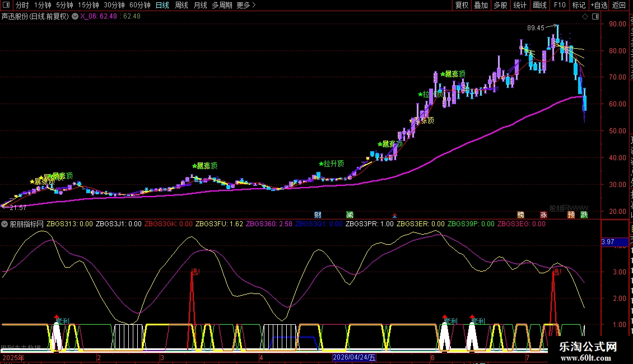The width and height of the screenshot is (633, 364).
Task: Click the ZBGS3EG: 0.00 value label
Action: click(x=521, y=224)
